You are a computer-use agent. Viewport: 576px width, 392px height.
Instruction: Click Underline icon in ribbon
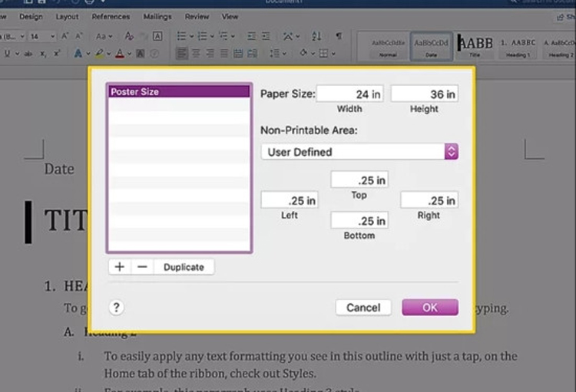pyautogui.click(x=8, y=54)
